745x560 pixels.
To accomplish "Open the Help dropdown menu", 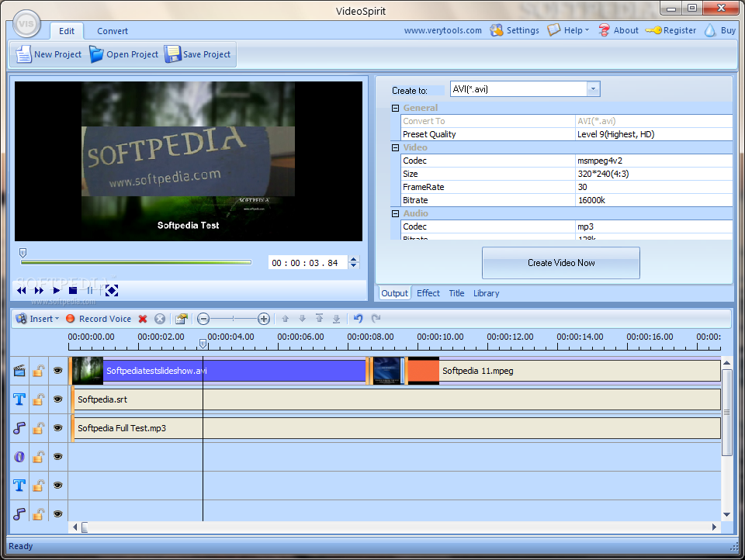I will click(x=568, y=30).
